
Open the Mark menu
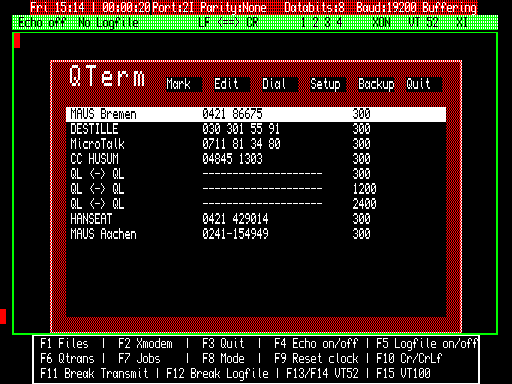pos(184,84)
